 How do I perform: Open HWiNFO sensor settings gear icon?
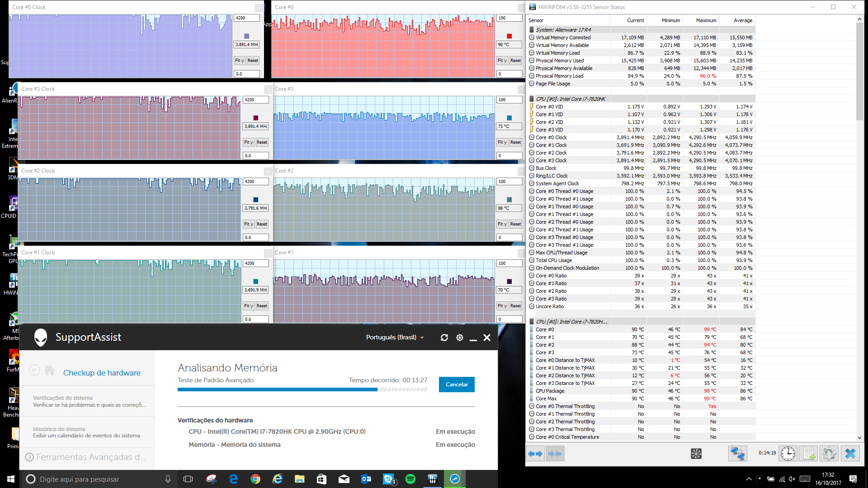tap(829, 454)
